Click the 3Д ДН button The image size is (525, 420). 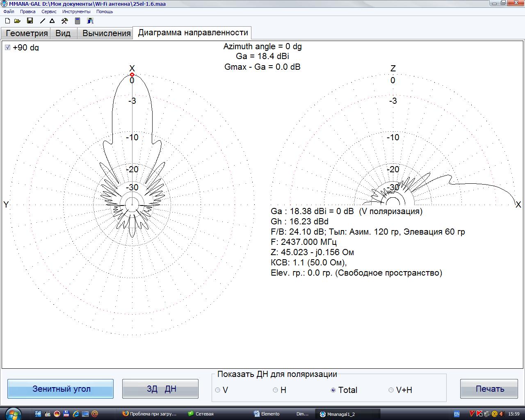tap(160, 389)
